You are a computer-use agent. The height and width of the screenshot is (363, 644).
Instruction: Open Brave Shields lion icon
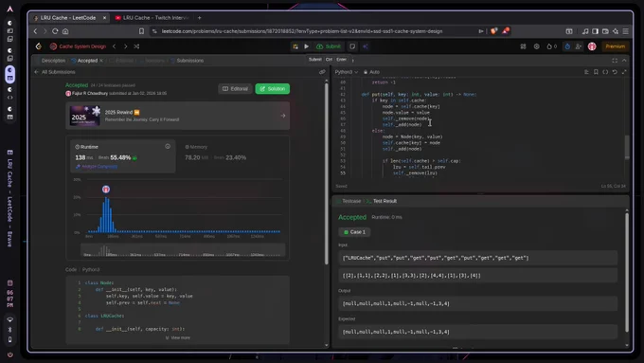494,31
